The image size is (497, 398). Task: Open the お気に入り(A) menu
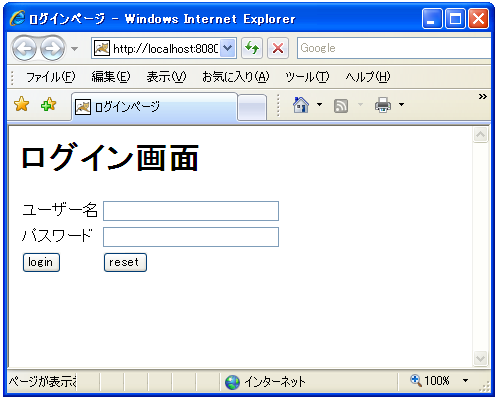[x=235, y=77]
